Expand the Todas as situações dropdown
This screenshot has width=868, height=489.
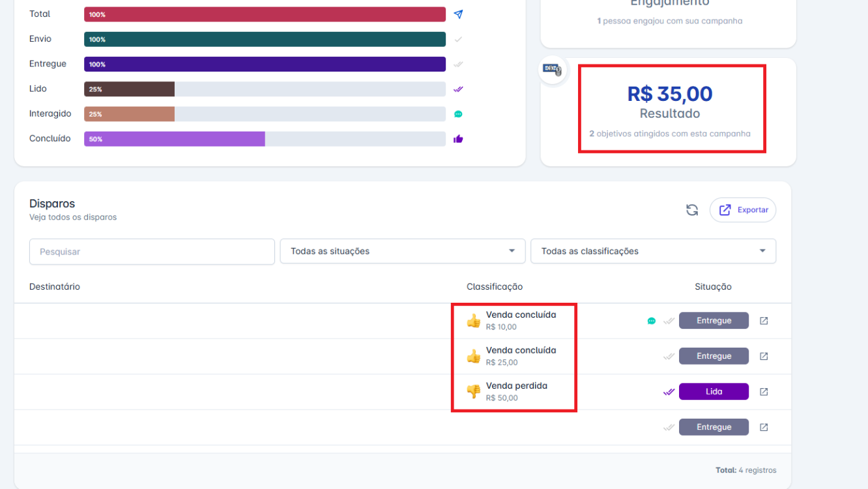click(402, 251)
